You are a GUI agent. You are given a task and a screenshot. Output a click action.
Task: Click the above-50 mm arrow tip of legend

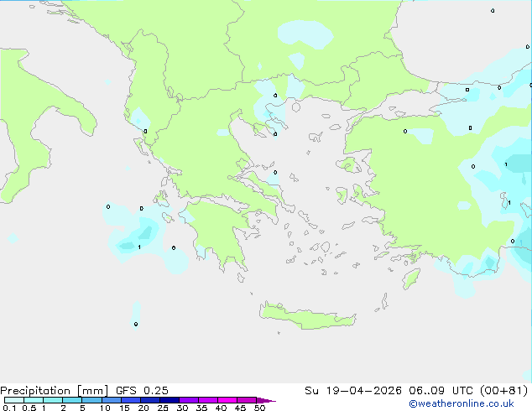pos(266,400)
